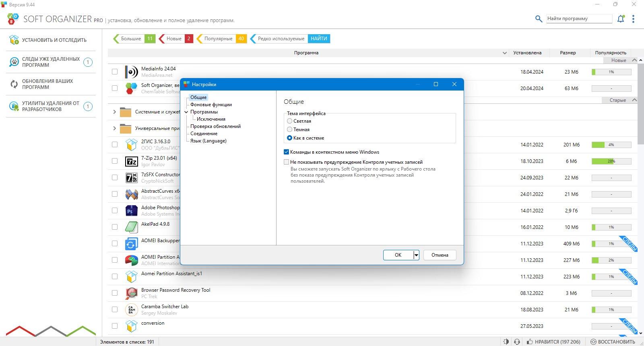Select the Как в системе radio button

(289, 138)
